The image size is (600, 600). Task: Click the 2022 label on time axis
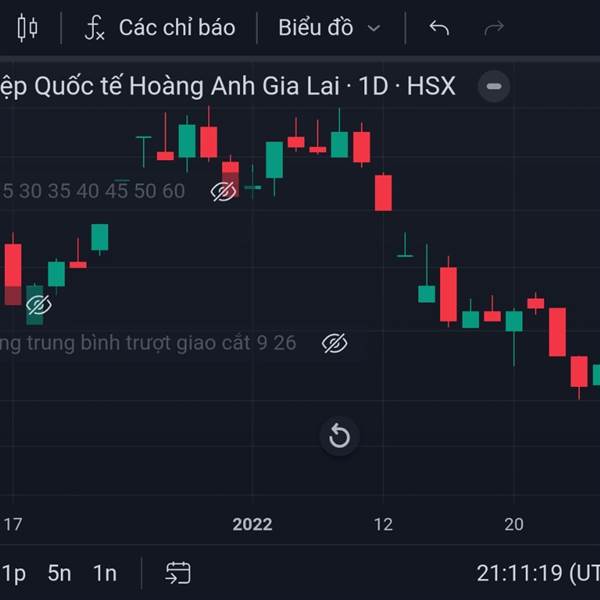tap(252, 524)
